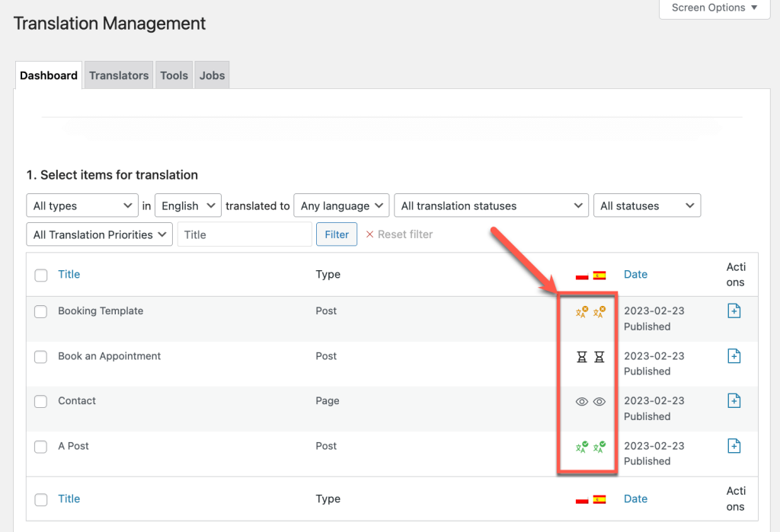Click the Spanish flag in the table header
Viewport: 780px width, 532px height.
[599, 275]
